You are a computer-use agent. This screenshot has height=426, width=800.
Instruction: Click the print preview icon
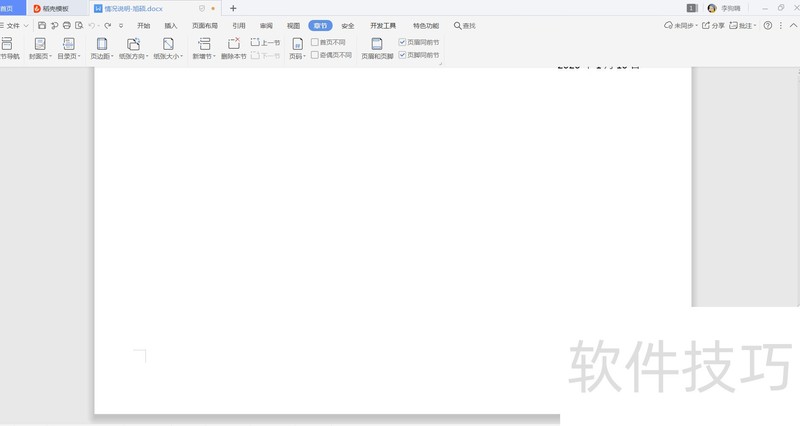pos(79,26)
